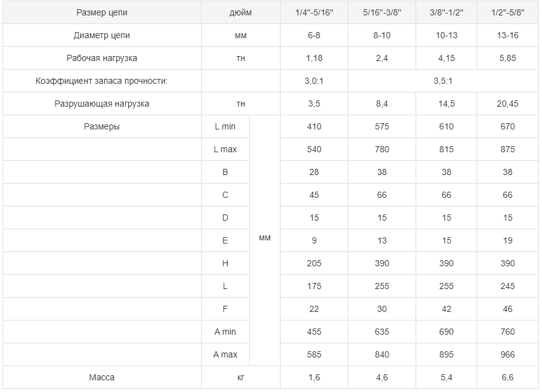Select the working load value 1,18
The height and width of the screenshot is (392, 542).
(314, 58)
